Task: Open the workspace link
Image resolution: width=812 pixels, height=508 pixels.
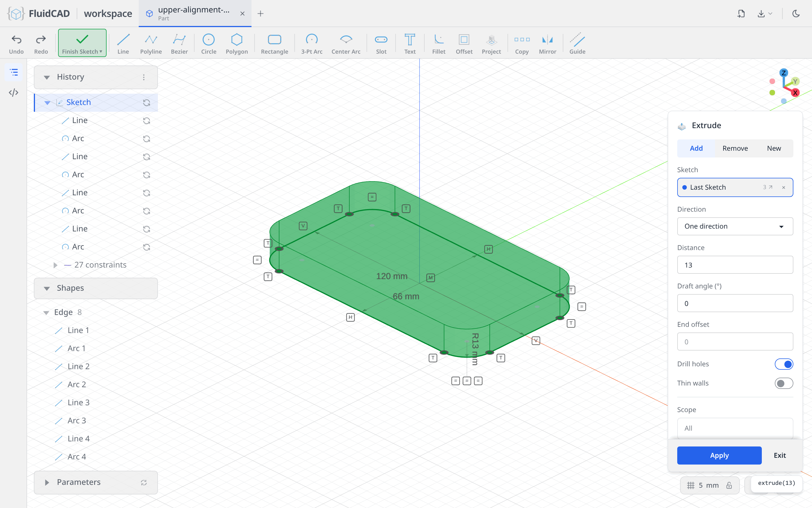Action: tap(108, 14)
